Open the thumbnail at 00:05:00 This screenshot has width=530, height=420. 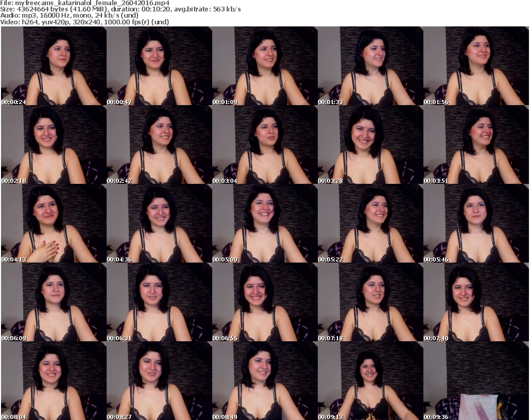pyautogui.click(x=265, y=224)
